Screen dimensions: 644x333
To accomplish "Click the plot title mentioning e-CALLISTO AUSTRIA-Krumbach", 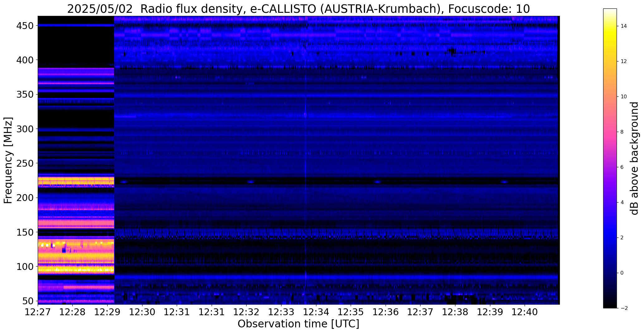I will (298, 9).
